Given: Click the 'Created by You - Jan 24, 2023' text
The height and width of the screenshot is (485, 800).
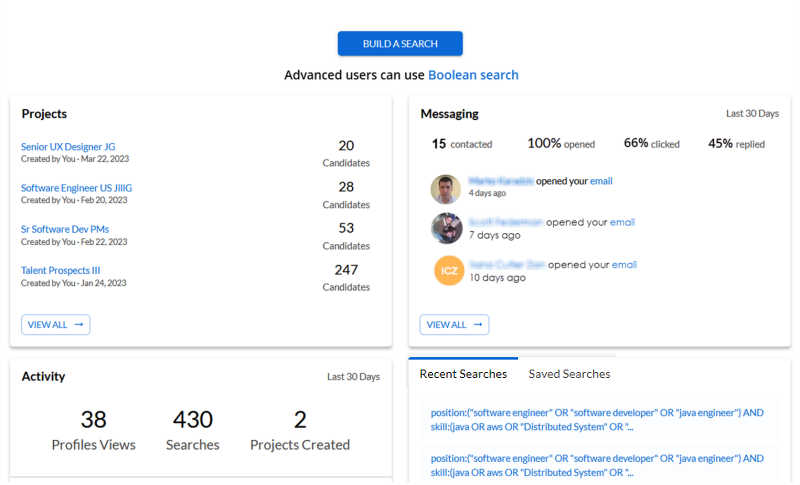Looking at the screenshot, I should pos(73,283).
